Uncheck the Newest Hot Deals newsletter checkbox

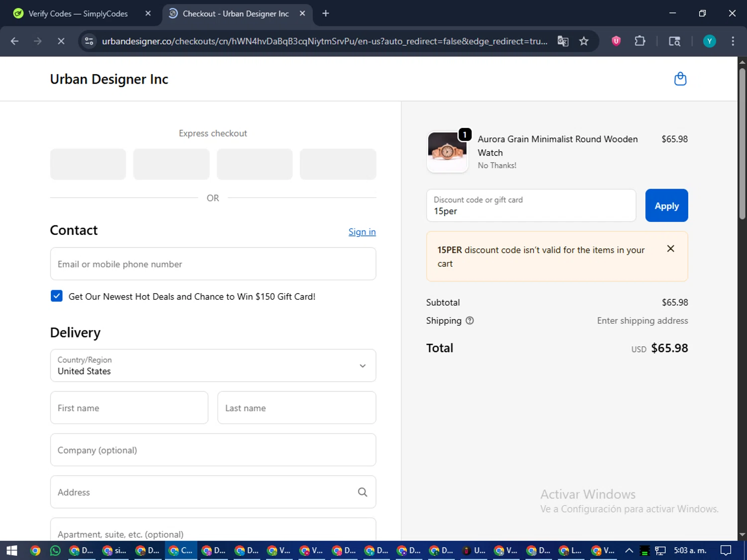pyautogui.click(x=57, y=296)
